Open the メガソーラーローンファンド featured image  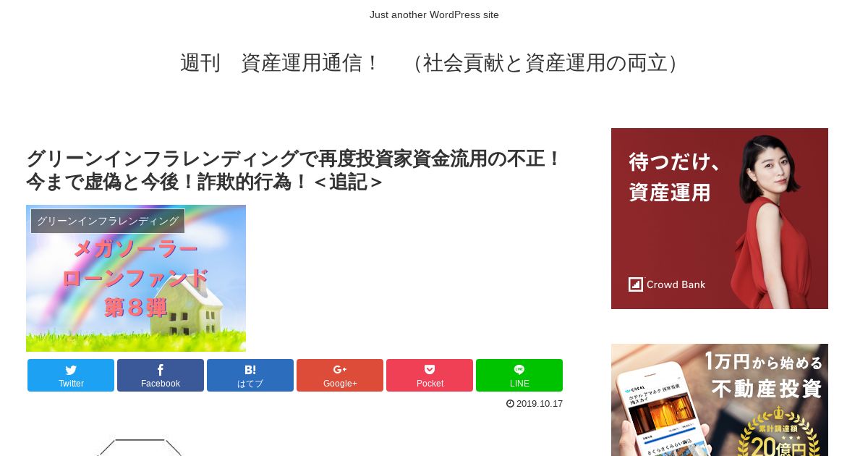(136, 278)
